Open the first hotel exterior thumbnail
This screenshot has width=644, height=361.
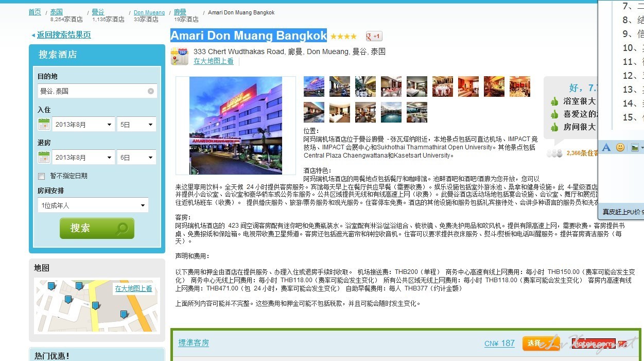(314, 87)
